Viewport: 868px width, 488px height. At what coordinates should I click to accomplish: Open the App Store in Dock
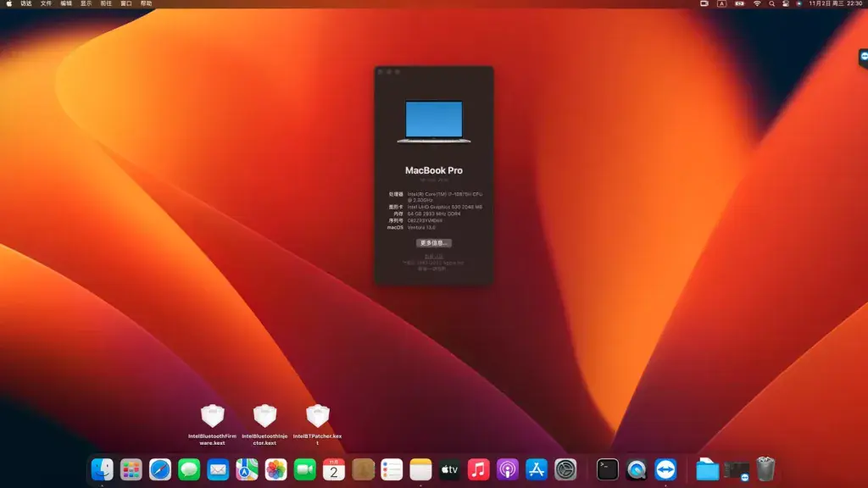tap(537, 469)
